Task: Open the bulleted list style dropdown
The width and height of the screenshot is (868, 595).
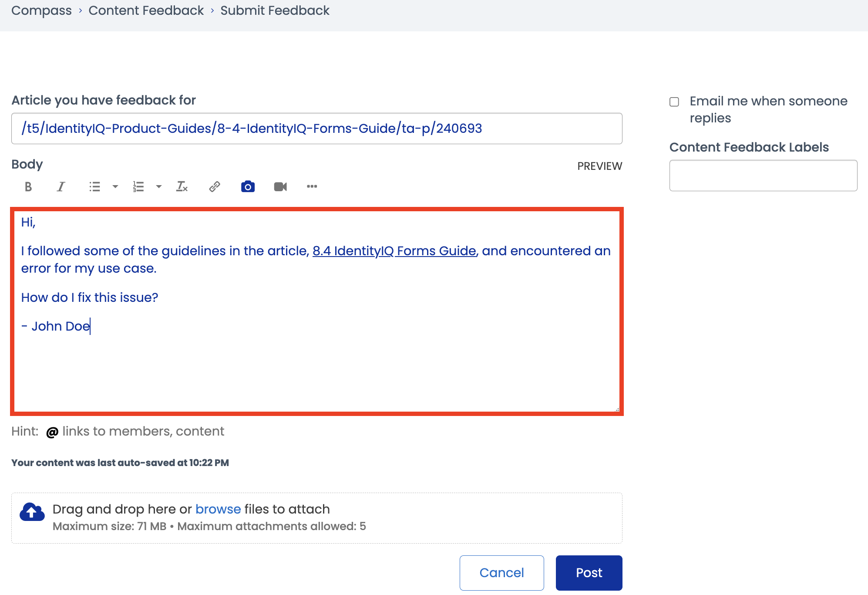Action: 115,186
